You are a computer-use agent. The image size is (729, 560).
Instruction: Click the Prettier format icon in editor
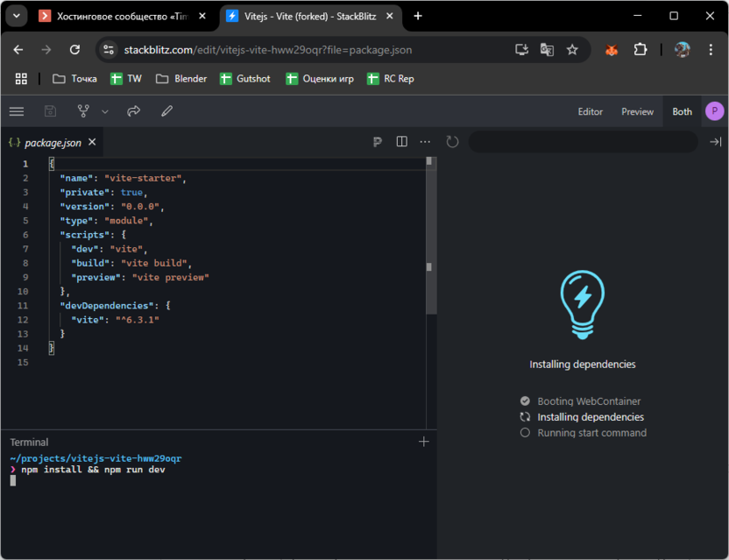tap(377, 142)
